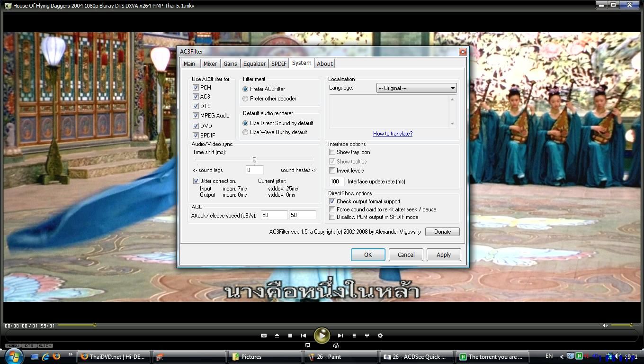Uncheck Check output format support

(x=332, y=201)
